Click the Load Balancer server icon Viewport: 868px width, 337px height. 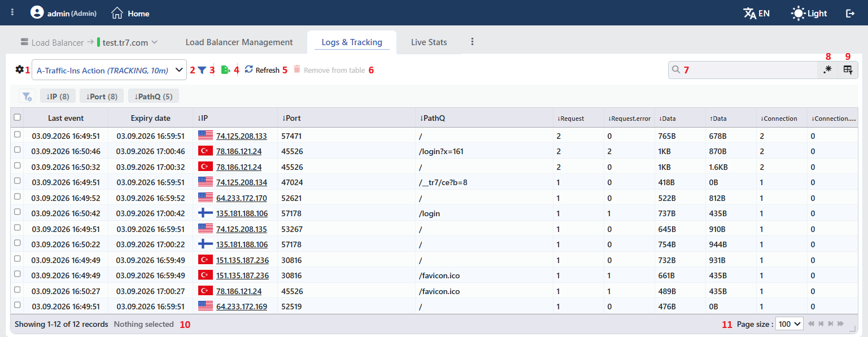[x=24, y=42]
